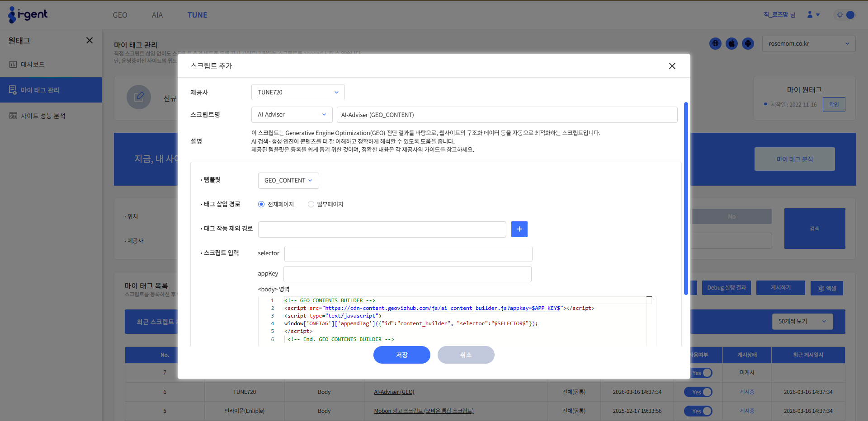Image resolution: width=868 pixels, height=421 pixels.
Task: Close the 스크립트 추가 dialog
Action: pyautogui.click(x=672, y=66)
